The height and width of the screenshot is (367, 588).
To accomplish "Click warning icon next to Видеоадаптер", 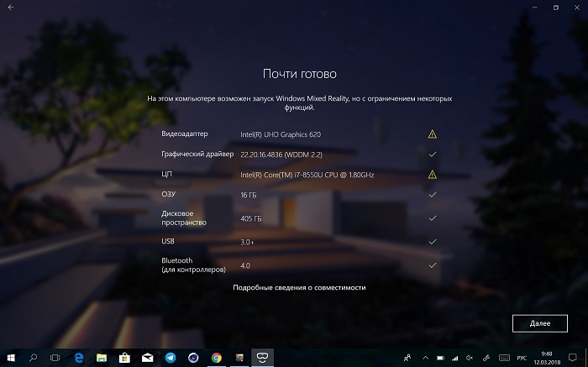I will coord(433,134).
